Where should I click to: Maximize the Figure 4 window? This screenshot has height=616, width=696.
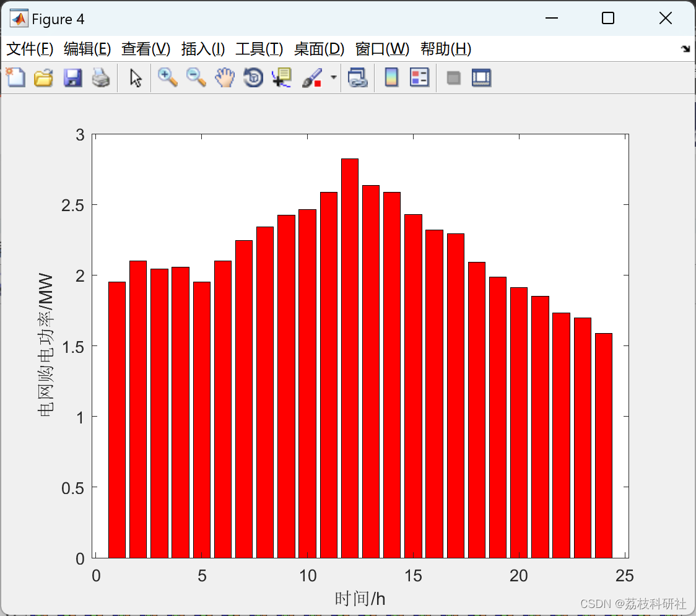click(x=608, y=18)
